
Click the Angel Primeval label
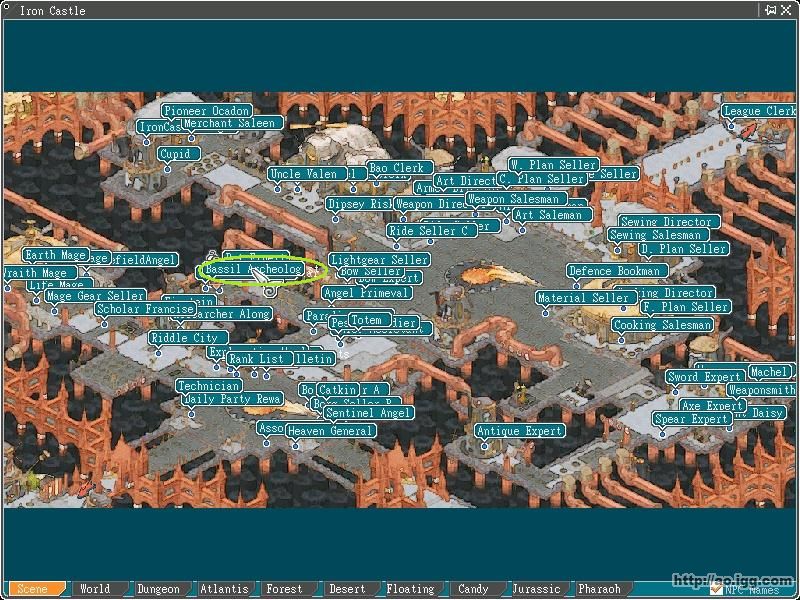(x=367, y=293)
